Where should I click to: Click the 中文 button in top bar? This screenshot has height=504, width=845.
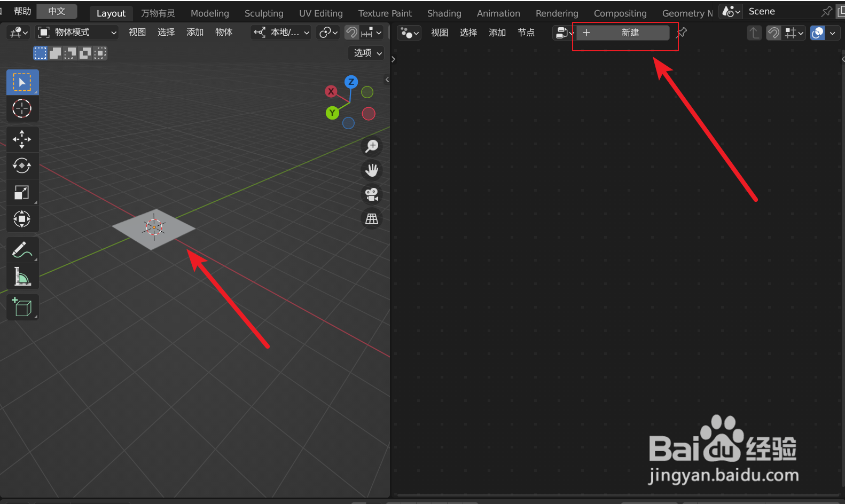pos(57,11)
